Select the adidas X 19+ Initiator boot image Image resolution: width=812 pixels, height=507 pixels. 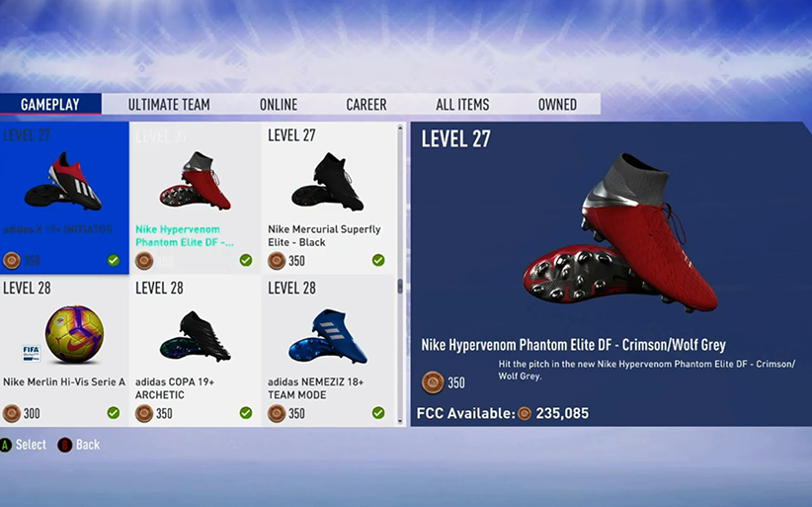click(62, 181)
